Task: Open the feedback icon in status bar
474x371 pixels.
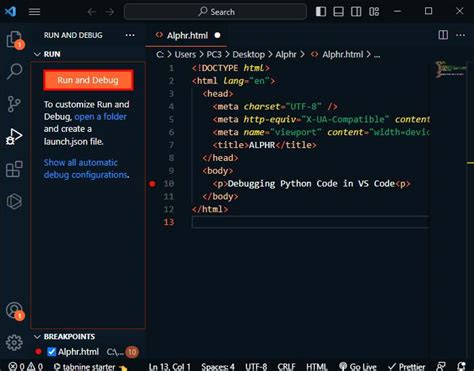Action: click(x=441, y=367)
